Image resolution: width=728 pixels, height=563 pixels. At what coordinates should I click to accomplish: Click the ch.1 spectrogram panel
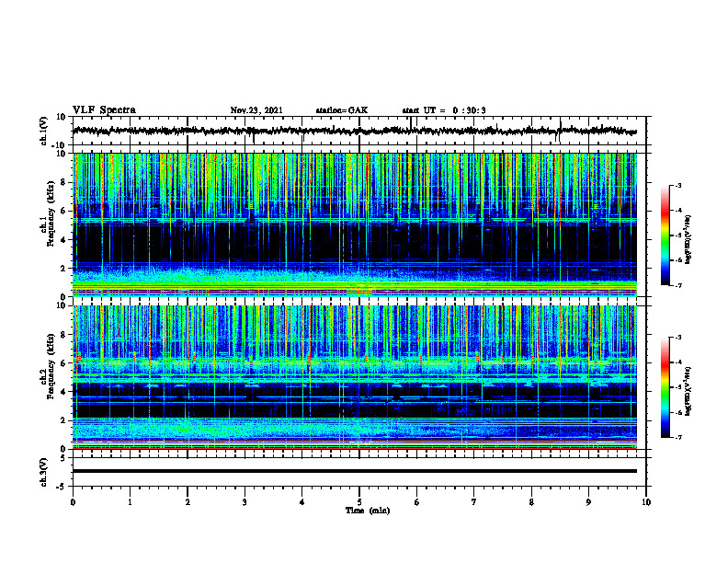(354, 224)
